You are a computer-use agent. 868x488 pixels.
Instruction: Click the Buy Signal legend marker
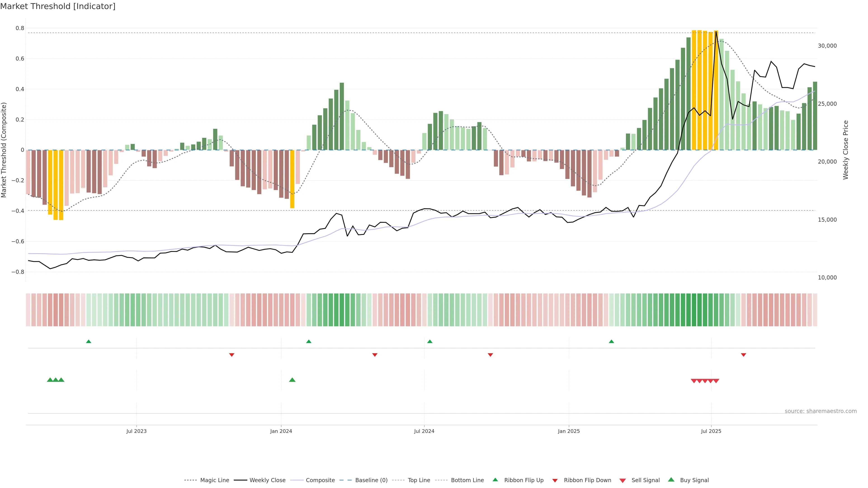point(671,480)
